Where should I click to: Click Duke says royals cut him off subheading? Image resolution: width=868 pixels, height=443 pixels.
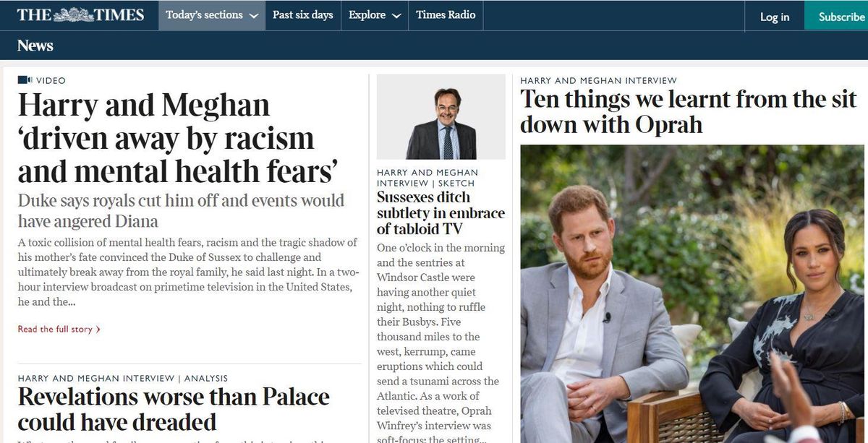[181, 210]
